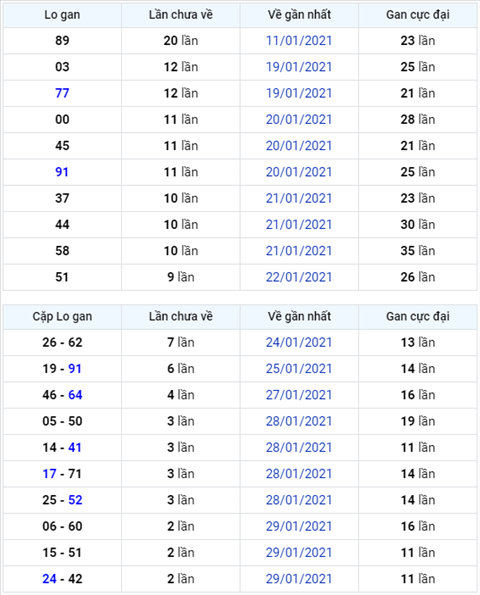Select the '10 lần' cell in row 44
The image size is (480, 595).
(x=181, y=224)
